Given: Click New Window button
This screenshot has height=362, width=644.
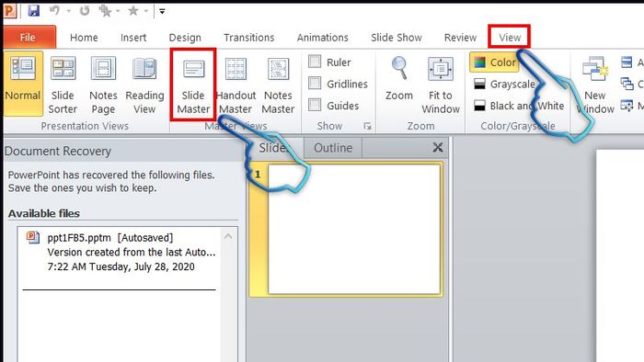Looking at the screenshot, I should (x=594, y=85).
